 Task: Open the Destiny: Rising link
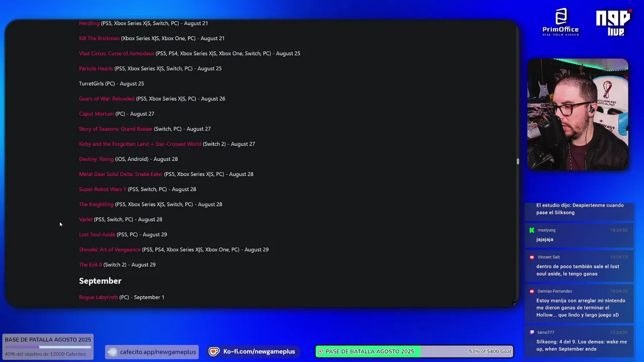96,159
